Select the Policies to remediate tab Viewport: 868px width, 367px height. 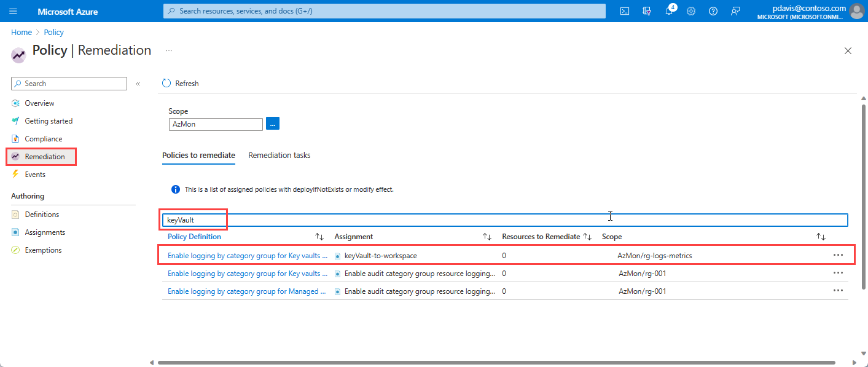(x=198, y=156)
